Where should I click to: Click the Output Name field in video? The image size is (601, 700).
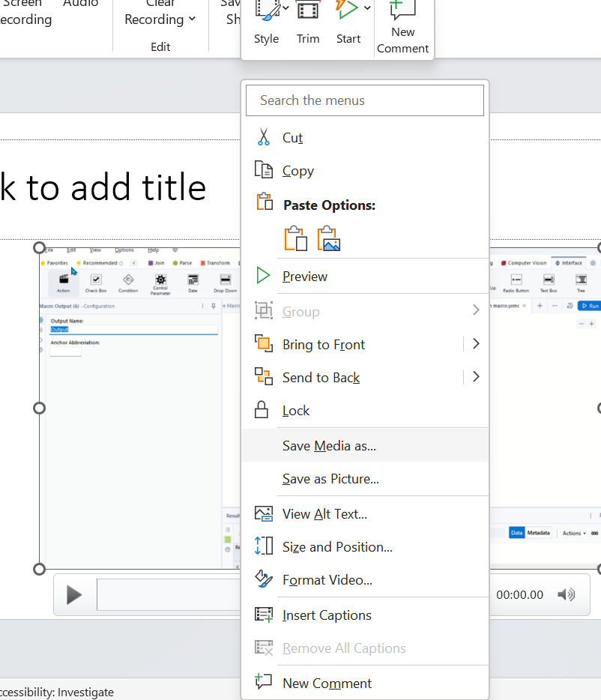133,330
